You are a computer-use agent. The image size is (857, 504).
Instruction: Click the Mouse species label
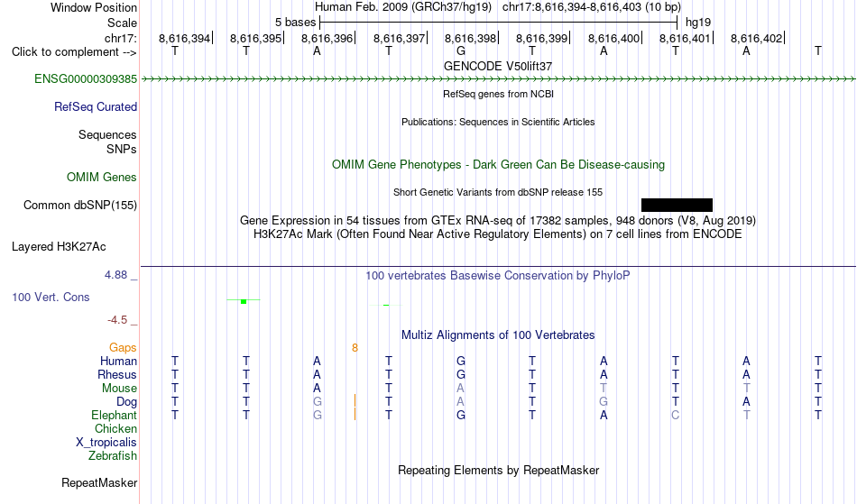pyautogui.click(x=119, y=389)
